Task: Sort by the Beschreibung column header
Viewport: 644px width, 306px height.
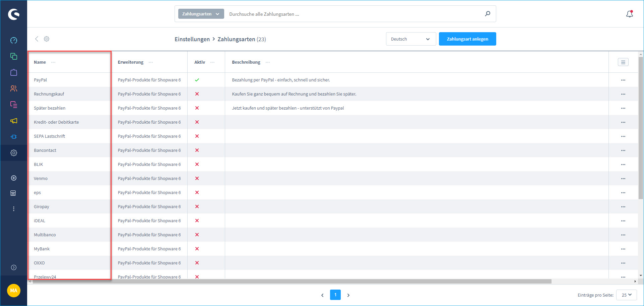Action: click(x=246, y=62)
